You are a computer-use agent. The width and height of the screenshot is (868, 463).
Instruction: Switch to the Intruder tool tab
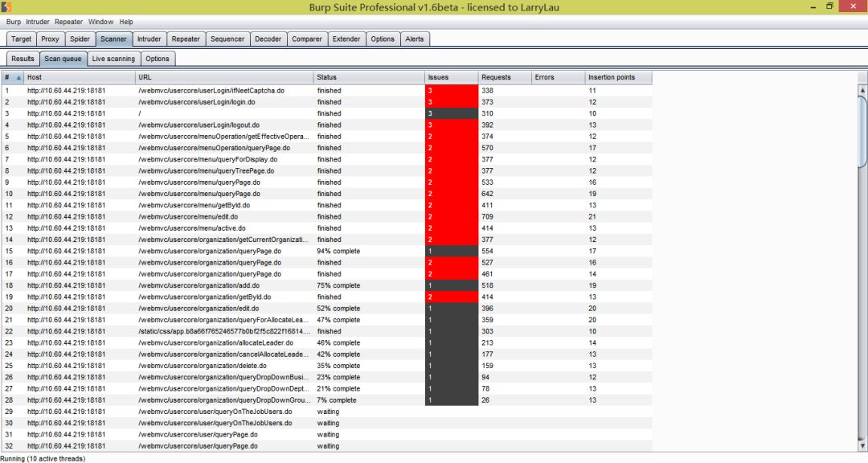149,39
